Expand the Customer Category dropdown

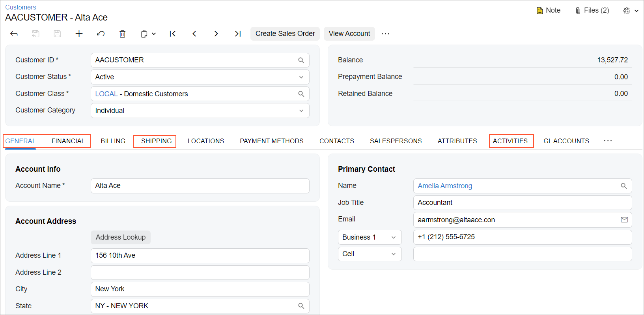[x=301, y=111]
